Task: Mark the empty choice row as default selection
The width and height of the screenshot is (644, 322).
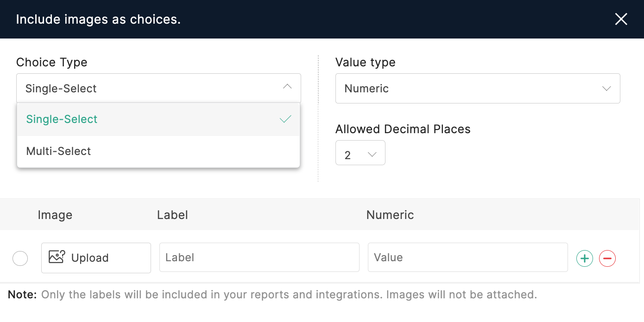Action: [x=20, y=258]
